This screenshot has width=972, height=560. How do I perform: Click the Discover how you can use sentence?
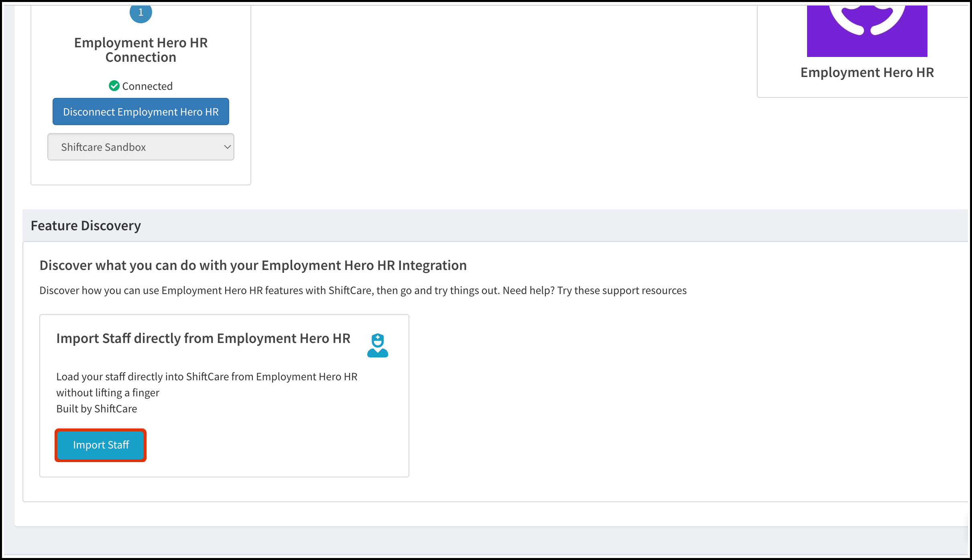coord(185,290)
